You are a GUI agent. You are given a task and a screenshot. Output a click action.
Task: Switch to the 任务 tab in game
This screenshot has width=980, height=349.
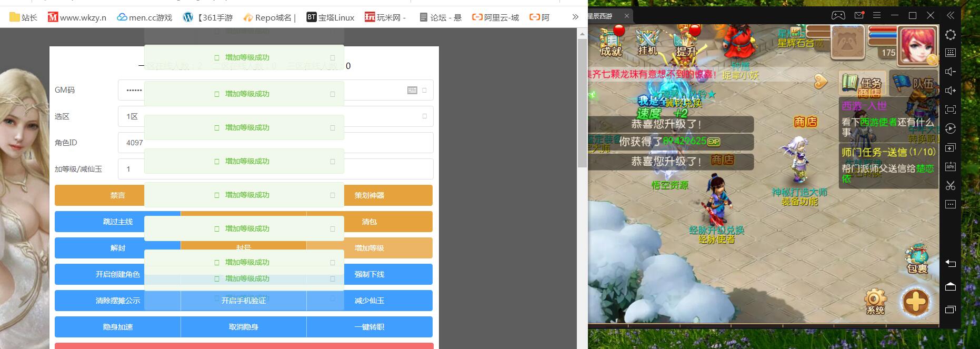click(862, 83)
